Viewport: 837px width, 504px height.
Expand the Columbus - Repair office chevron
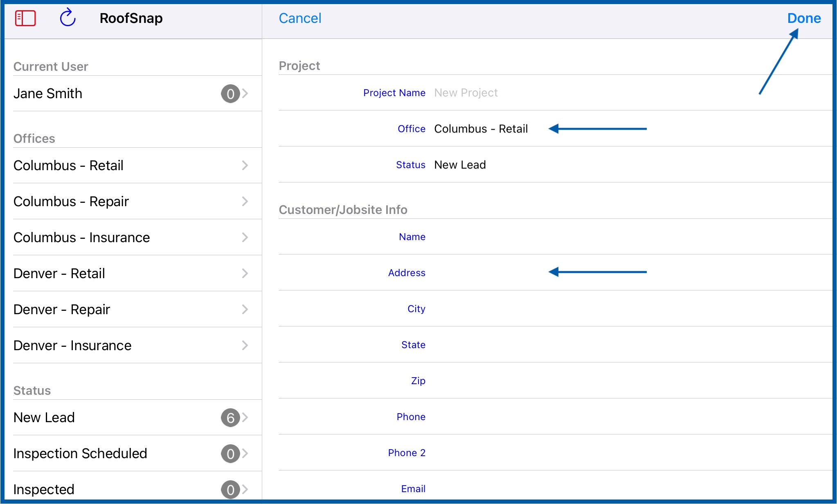(245, 202)
